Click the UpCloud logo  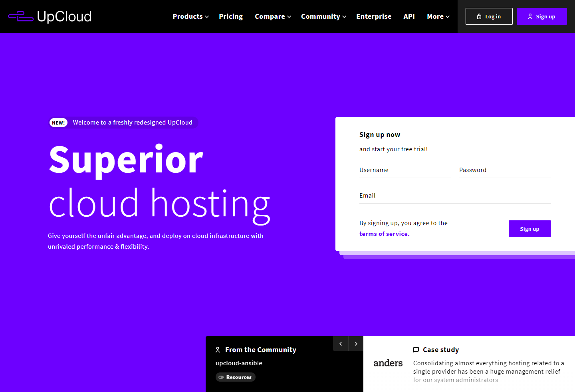click(50, 16)
